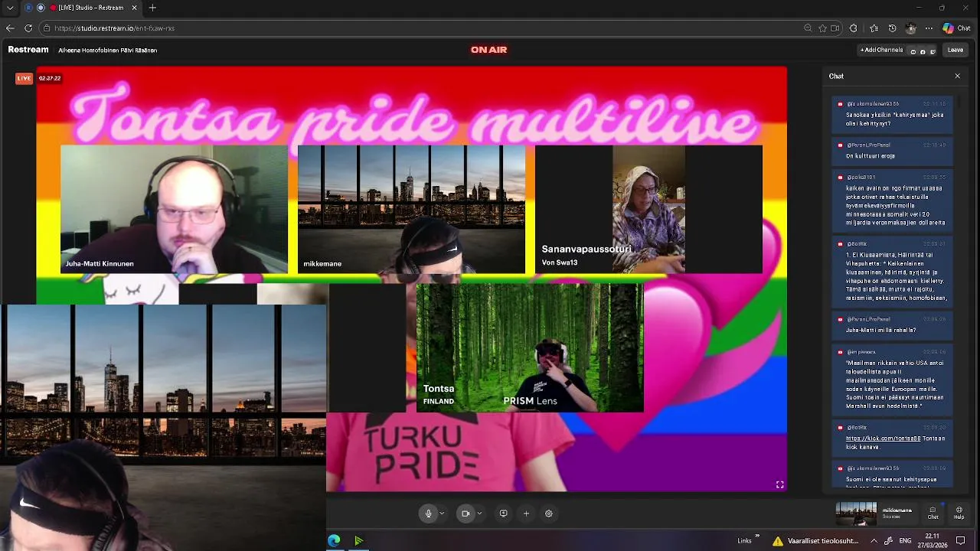Open browser settings and more menu

pos(929,28)
